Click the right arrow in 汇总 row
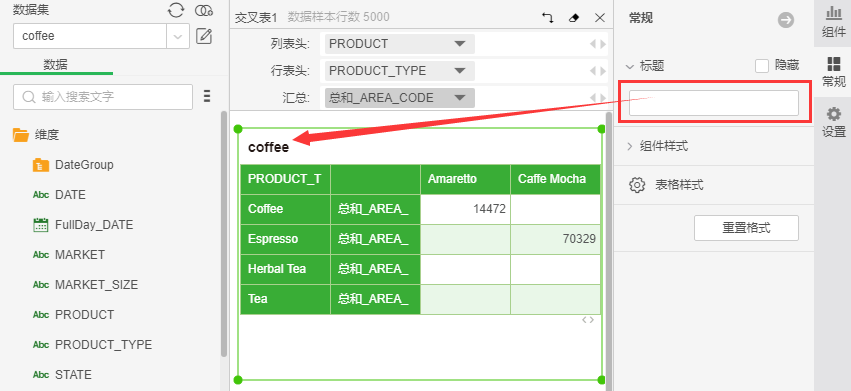Image resolution: width=851 pixels, height=391 pixels. [603, 98]
